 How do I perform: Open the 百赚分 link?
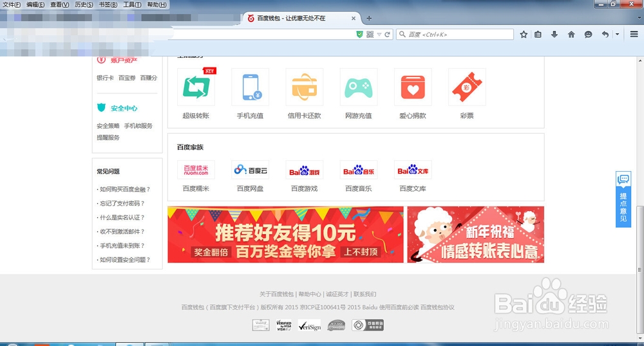point(149,77)
